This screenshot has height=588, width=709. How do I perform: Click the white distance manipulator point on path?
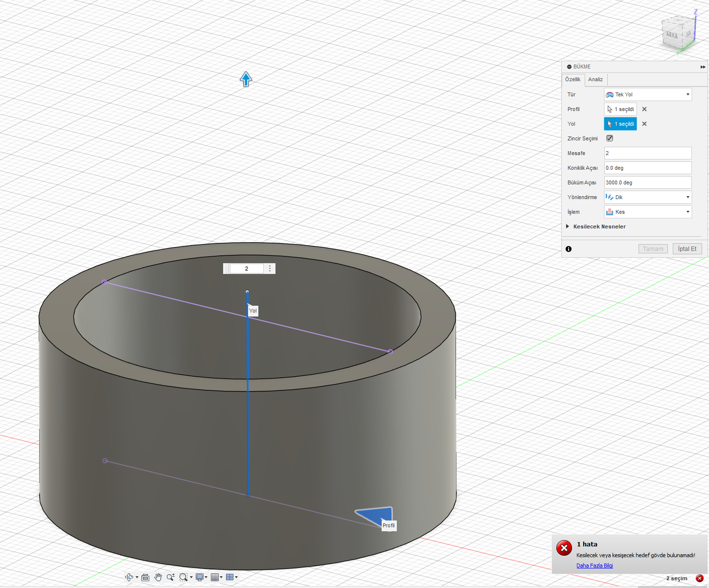pyautogui.click(x=247, y=292)
